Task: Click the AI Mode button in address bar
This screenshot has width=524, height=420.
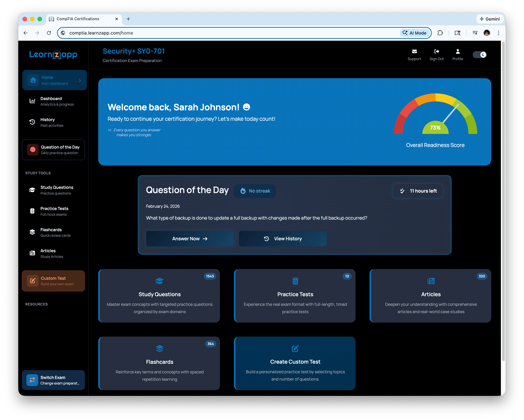Action: [415, 33]
